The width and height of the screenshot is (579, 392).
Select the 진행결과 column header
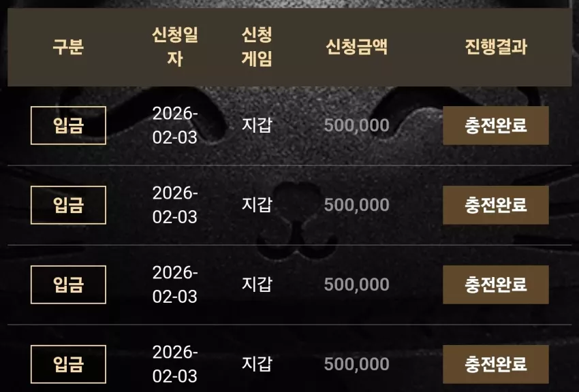pos(496,47)
